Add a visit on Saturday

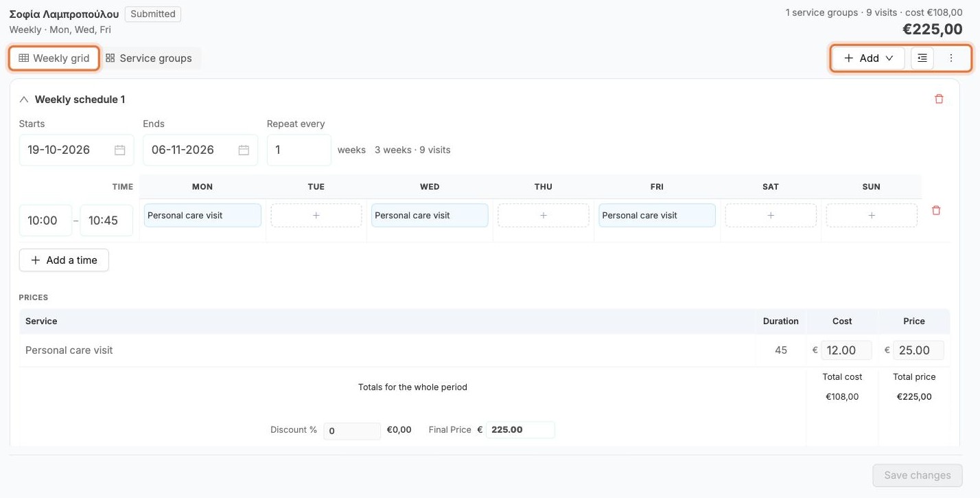pos(771,215)
